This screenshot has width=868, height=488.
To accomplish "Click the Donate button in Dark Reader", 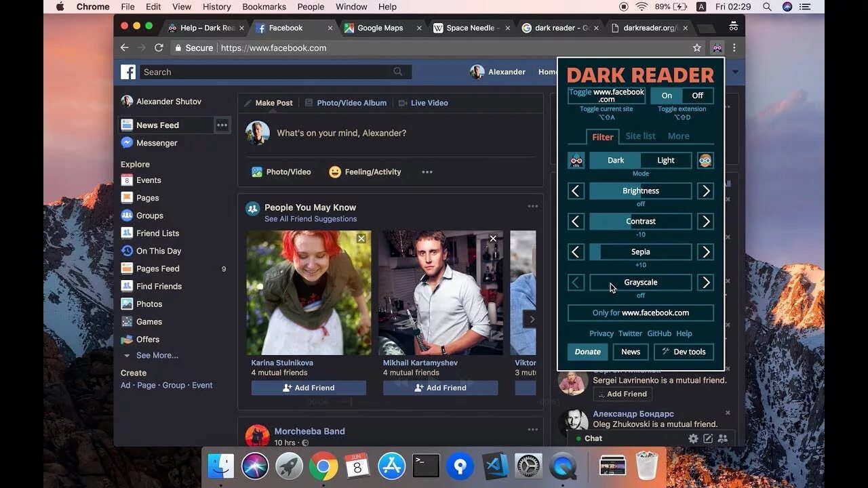I will [587, 352].
